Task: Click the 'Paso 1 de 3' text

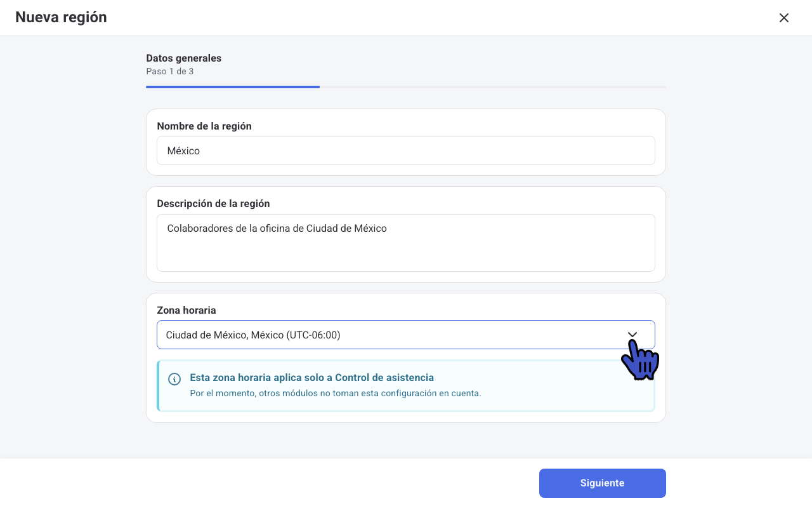Action: (x=170, y=71)
